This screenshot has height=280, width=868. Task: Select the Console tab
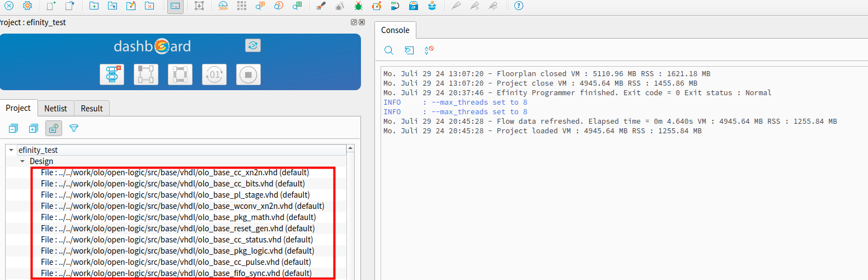click(x=396, y=30)
